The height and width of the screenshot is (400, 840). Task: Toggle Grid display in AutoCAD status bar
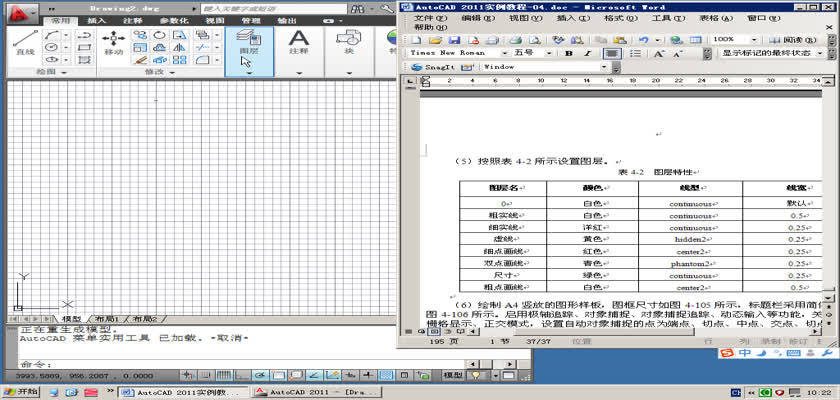point(224,375)
